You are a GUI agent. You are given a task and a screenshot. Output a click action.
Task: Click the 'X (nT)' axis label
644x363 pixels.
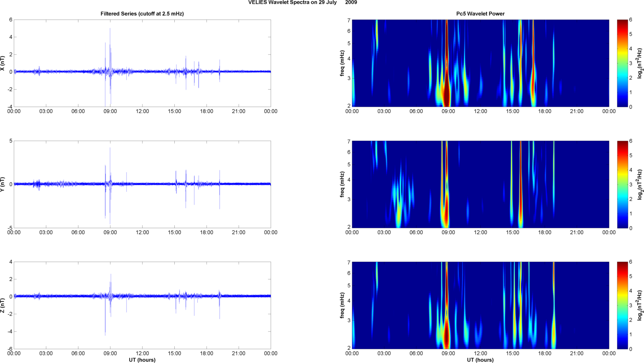[x=3, y=63]
